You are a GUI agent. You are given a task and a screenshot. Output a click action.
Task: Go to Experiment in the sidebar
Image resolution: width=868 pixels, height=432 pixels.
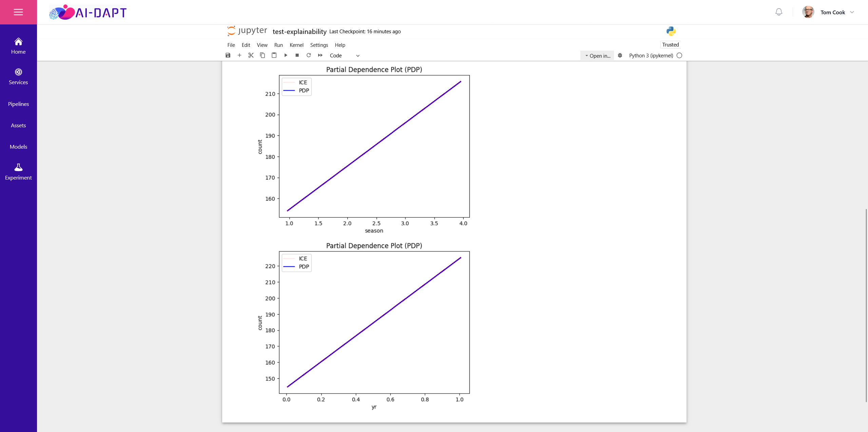18,172
